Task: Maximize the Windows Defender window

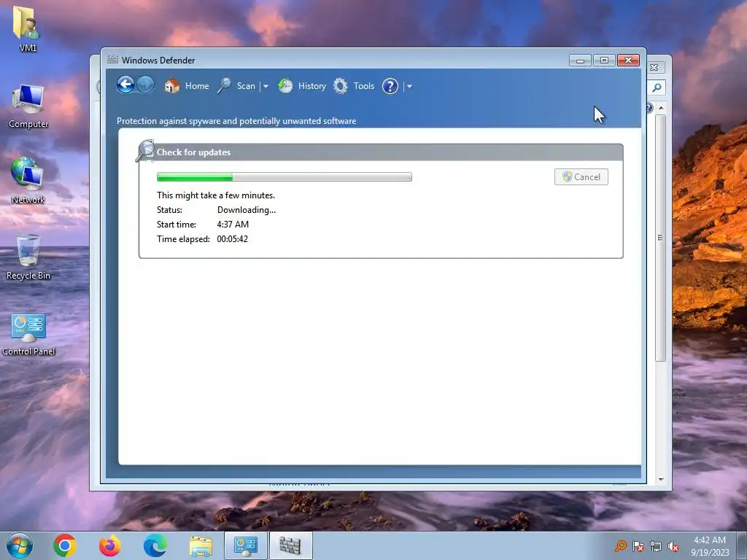Action: click(x=604, y=61)
